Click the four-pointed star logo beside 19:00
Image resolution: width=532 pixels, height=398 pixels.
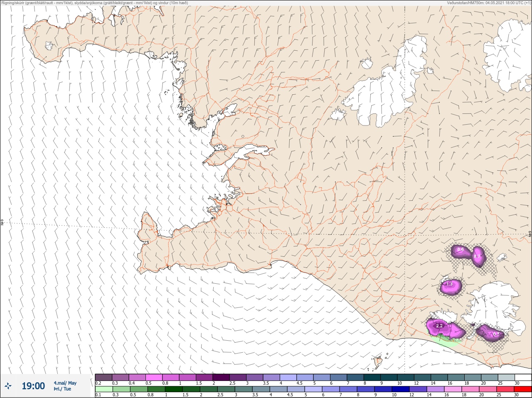[8, 386]
